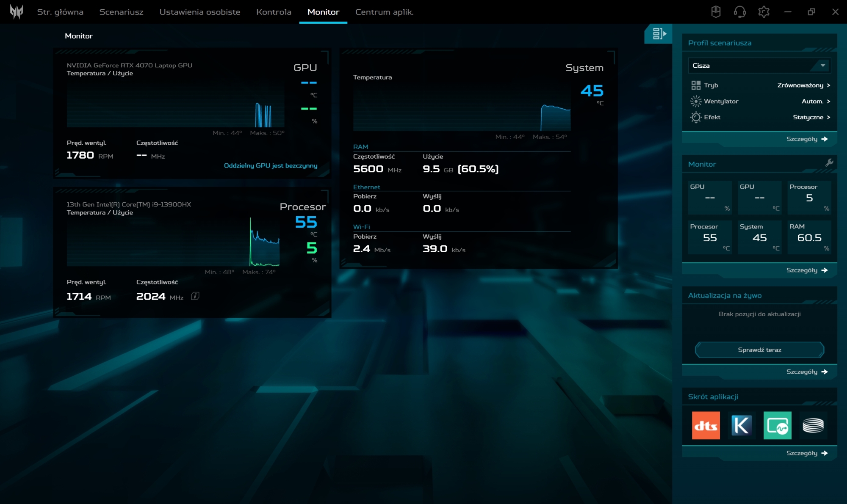Open Szczegóły under the Monitor widget
Screen dimensions: 847x504
(x=807, y=270)
